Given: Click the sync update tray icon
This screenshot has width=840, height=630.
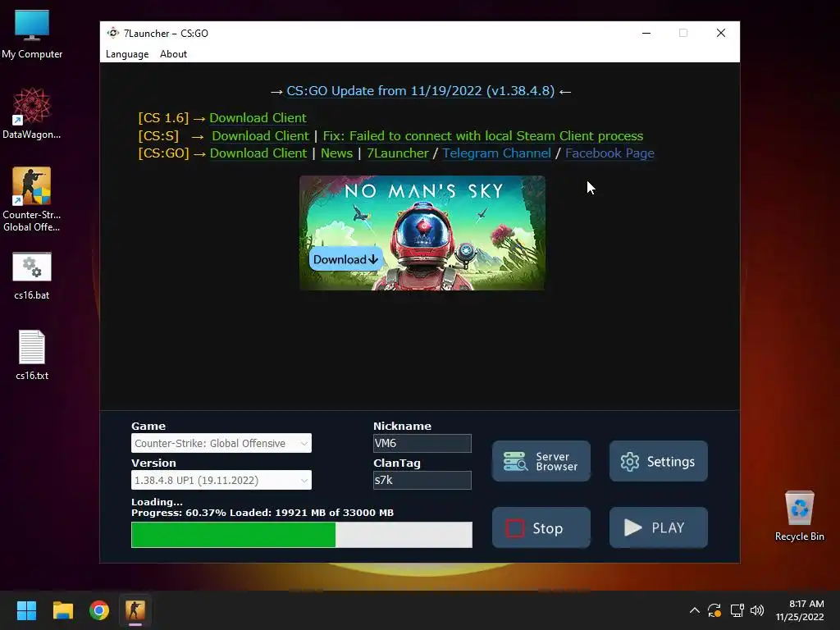Looking at the screenshot, I should (714, 610).
